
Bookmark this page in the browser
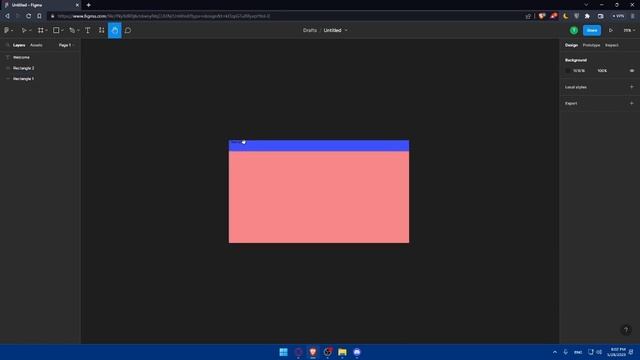(39, 16)
